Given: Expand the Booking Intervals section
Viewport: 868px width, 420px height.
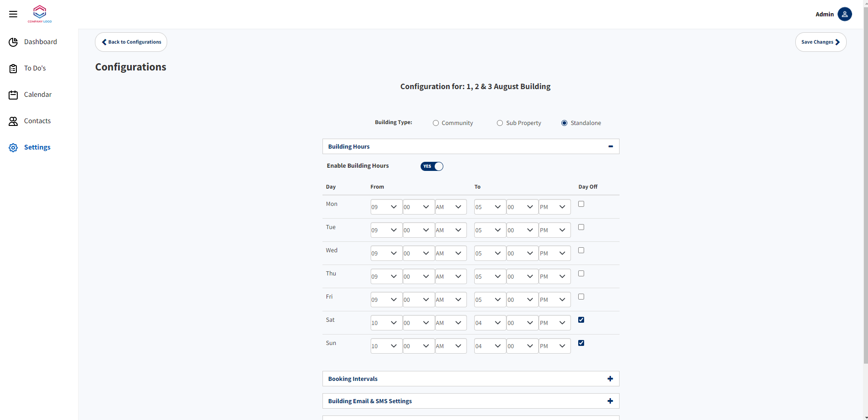Looking at the screenshot, I should click(x=471, y=379).
